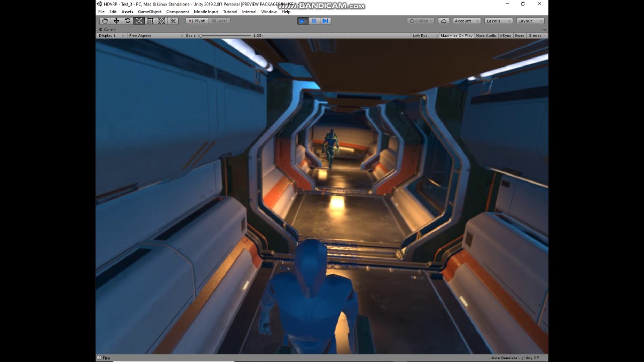This screenshot has width=644, height=362.
Task: Open the Tutorial menu
Action: click(x=230, y=12)
